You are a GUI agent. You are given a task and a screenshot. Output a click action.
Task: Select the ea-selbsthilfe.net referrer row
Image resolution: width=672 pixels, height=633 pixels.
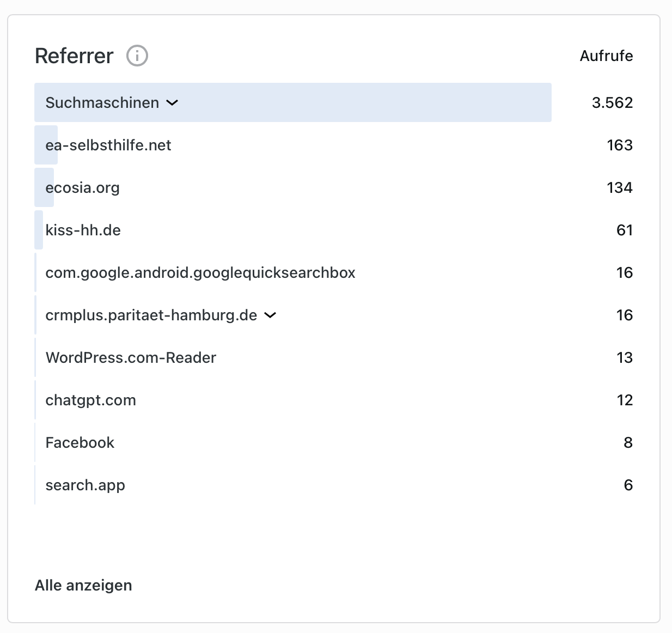108,145
